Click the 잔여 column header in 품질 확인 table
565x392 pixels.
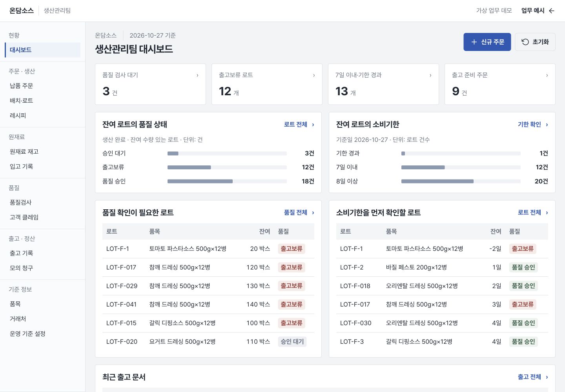pyautogui.click(x=264, y=232)
